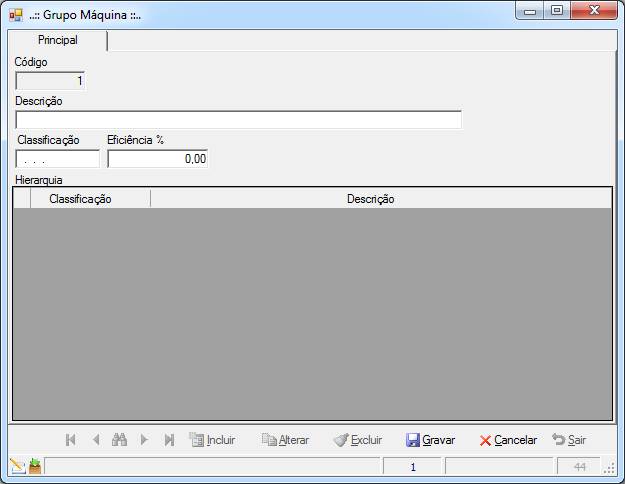Click the Descrição column header in the grid

(x=381, y=199)
